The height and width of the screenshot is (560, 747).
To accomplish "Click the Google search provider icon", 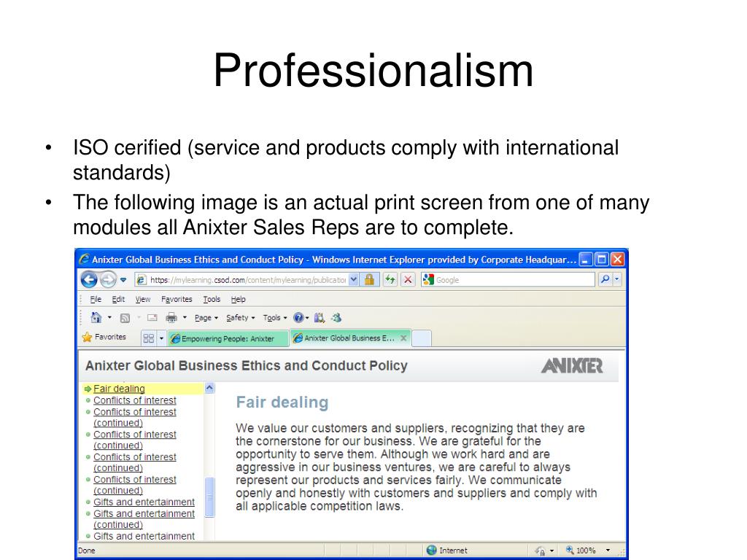I will [427, 279].
